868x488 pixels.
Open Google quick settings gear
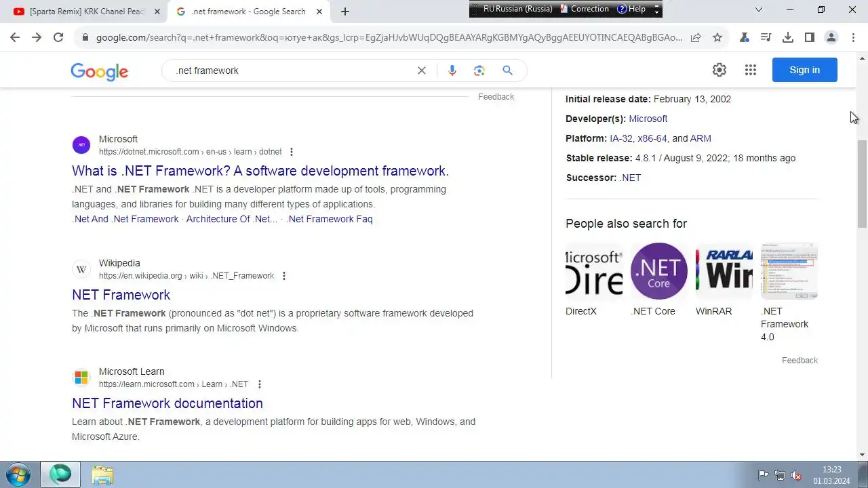pos(719,70)
